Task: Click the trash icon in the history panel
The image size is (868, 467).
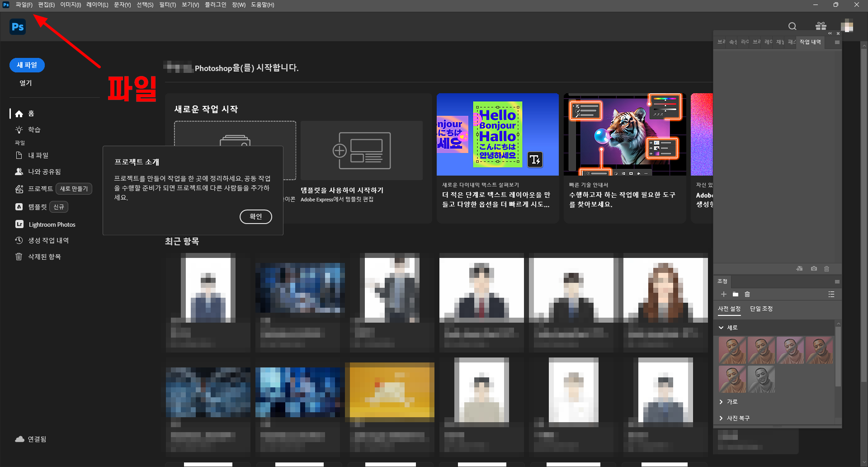Action: click(826, 269)
